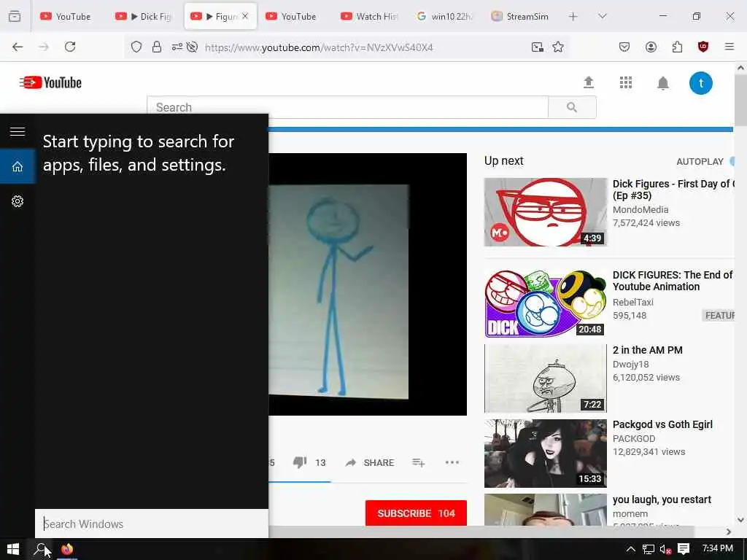Open picture-in-picture from the address bar icon
The width and height of the screenshot is (747, 560).
538,47
